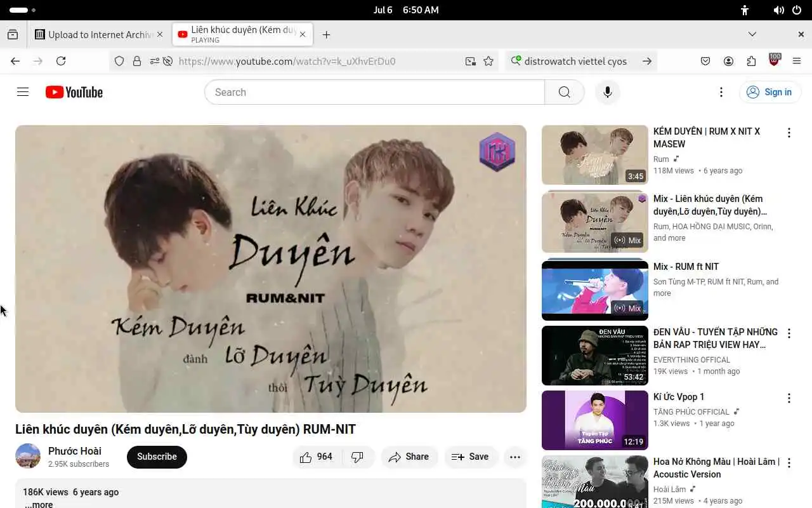Open uBlock extension icon with badge
The height and width of the screenshot is (508, 812).
coord(775,60)
